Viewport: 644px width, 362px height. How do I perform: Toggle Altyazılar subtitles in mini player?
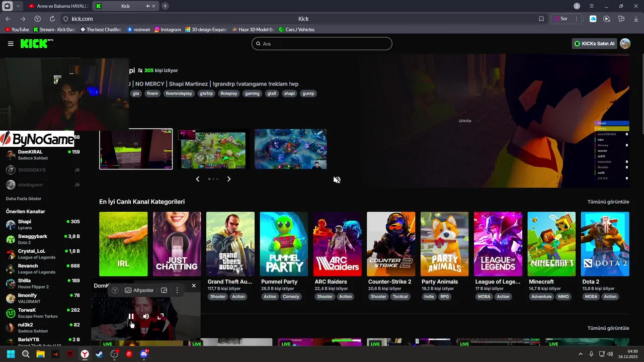tap(139, 290)
